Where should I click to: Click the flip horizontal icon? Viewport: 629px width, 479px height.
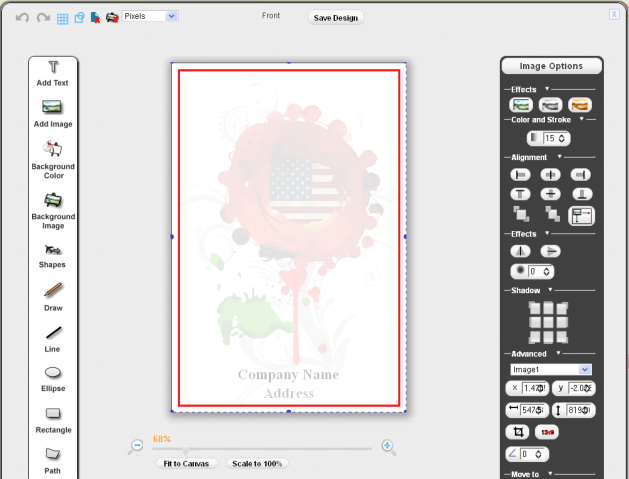click(520, 251)
